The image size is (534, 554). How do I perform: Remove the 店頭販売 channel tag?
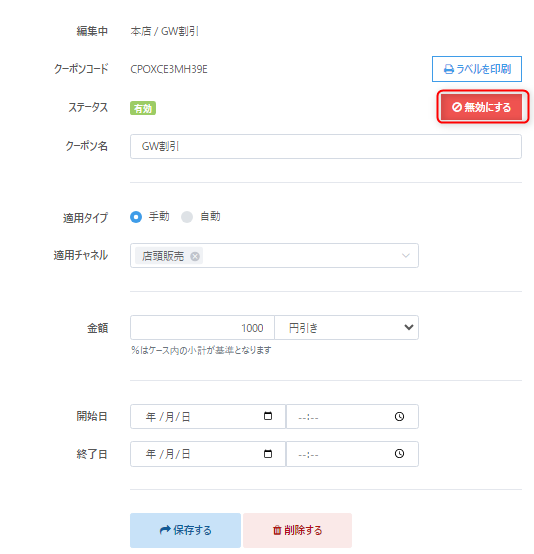195,256
